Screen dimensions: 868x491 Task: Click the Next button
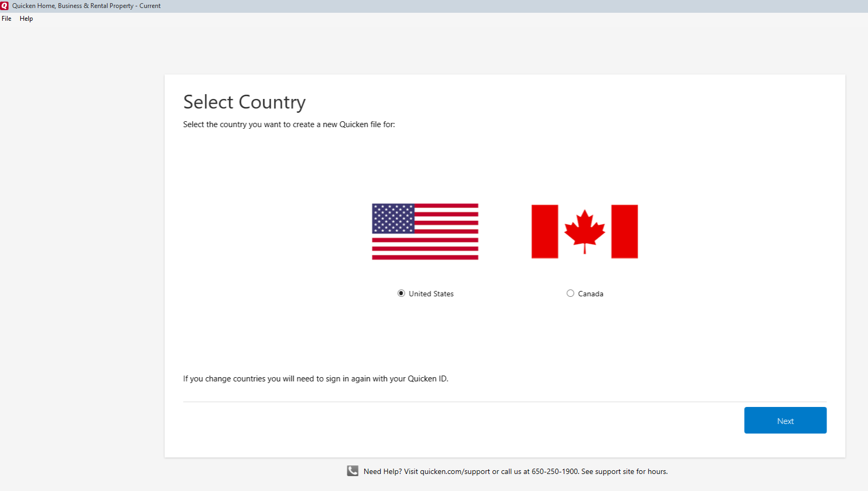[x=785, y=420]
